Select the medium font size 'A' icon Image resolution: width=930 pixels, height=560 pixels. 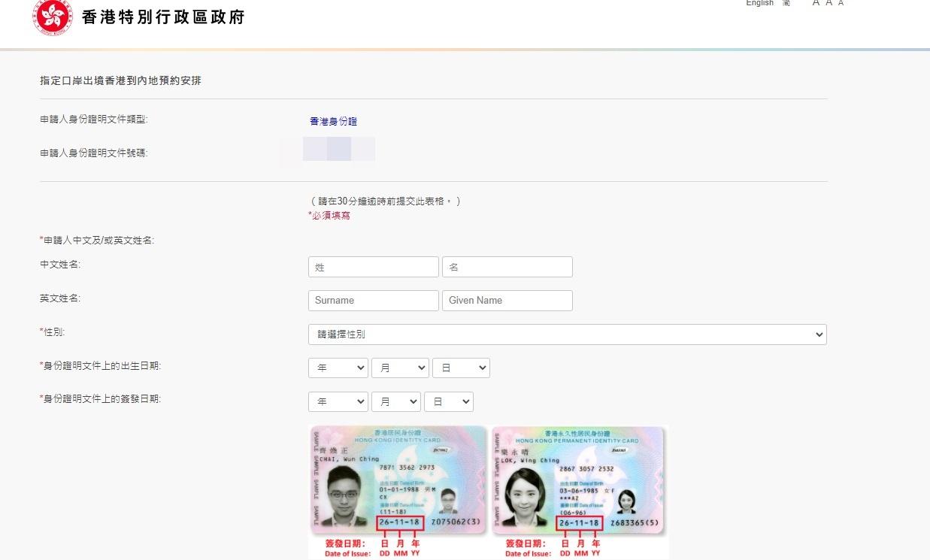(x=829, y=3)
